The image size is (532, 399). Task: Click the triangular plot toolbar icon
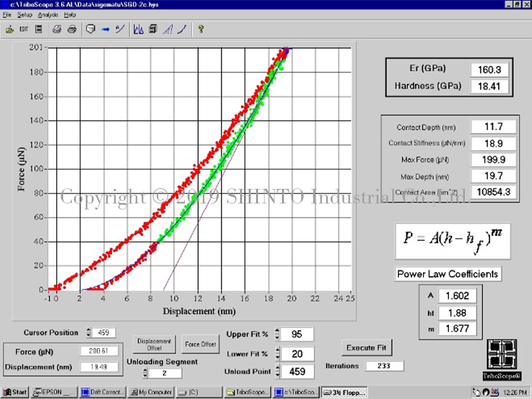(x=168, y=29)
